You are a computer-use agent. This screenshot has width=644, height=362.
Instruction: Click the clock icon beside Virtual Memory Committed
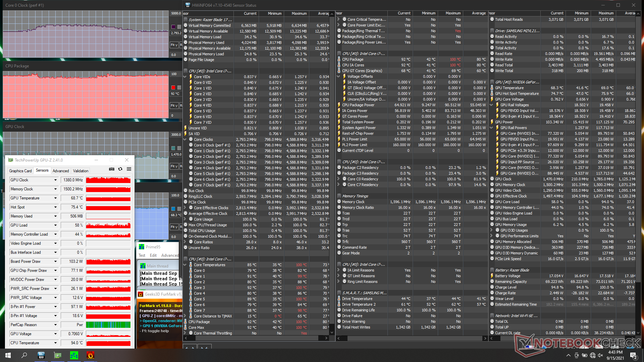[185, 25]
